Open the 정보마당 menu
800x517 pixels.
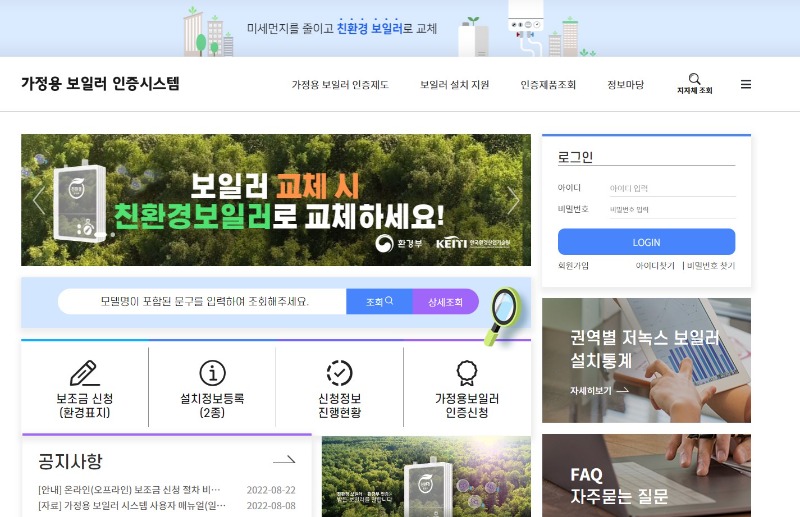click(x=626, y=85)
